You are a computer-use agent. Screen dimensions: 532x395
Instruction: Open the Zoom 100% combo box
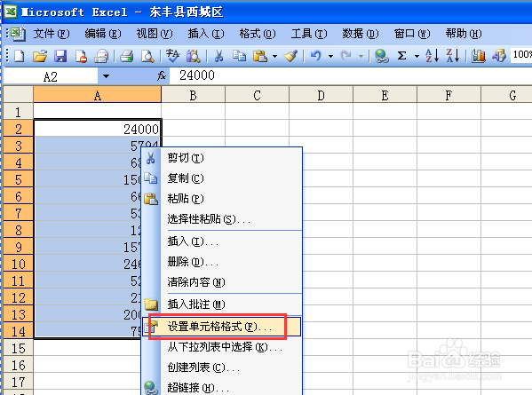pyautogui.click(x=521, y=54)
